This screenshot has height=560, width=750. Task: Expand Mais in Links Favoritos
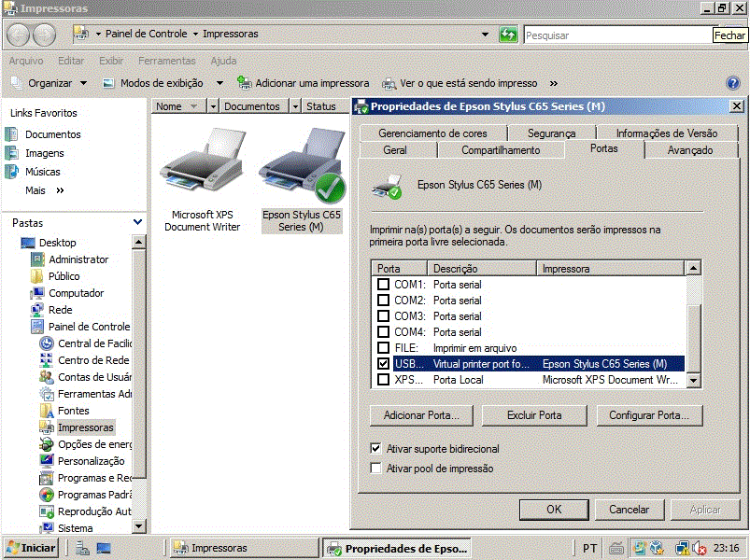(45, 190)
